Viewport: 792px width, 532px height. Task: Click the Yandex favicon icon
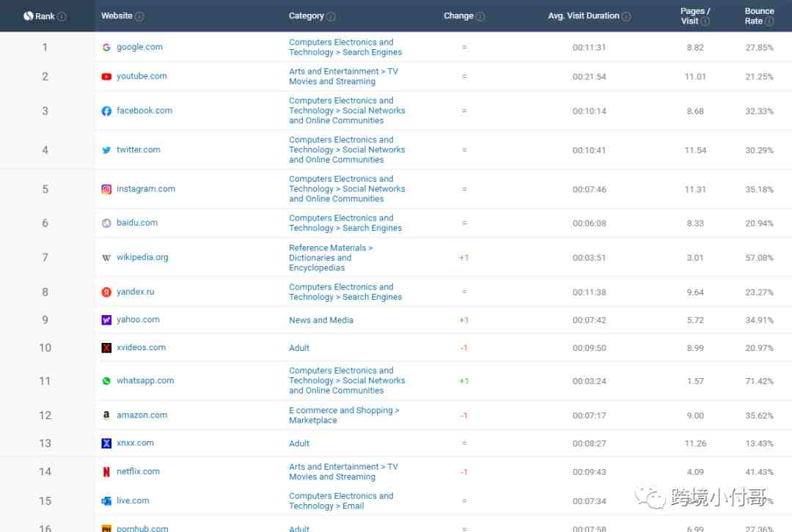[106, 292]
